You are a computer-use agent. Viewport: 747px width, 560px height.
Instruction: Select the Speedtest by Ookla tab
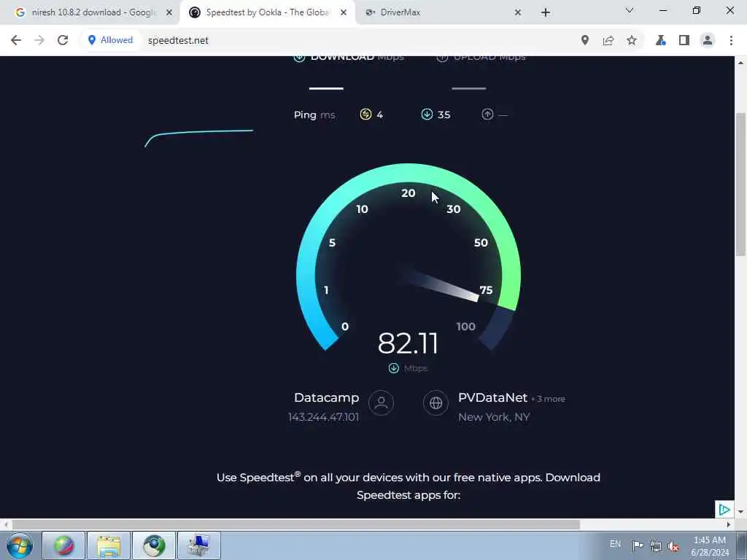click(266, 12)
